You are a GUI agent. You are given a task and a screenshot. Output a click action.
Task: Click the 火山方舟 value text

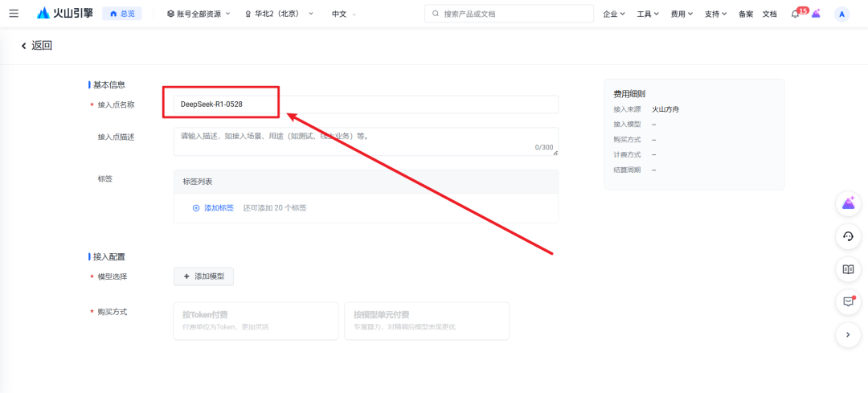point(665,109)
